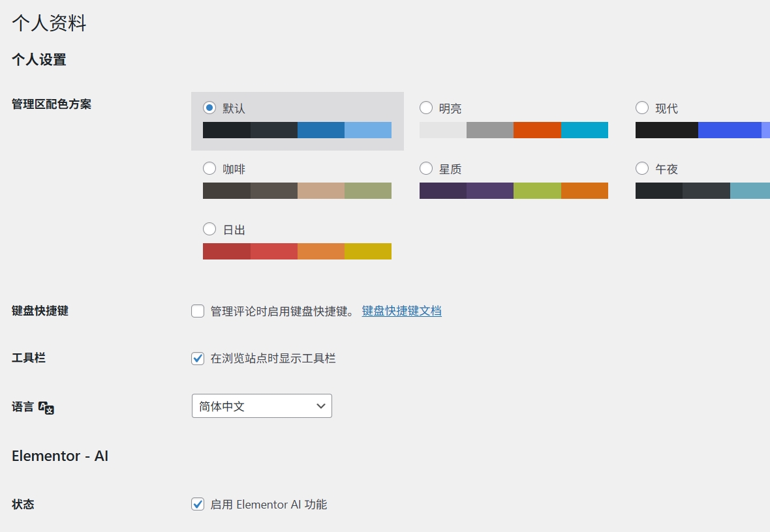770x532 pixels.
Task: Click the 启用 Elementor AI 功能 label text
Action: point(268,504)
